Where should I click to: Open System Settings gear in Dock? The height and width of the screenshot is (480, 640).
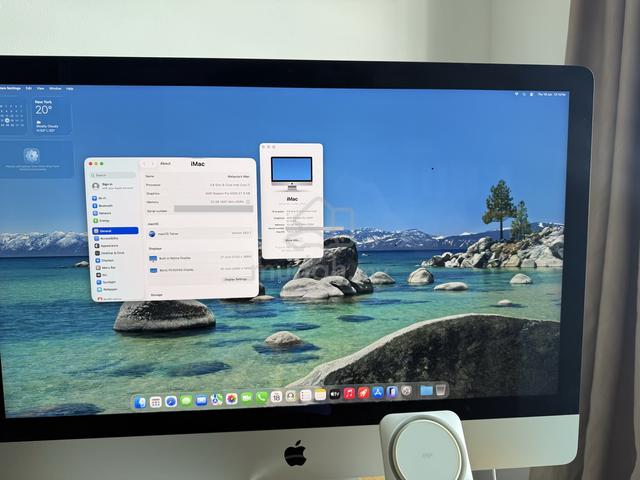[406, 391]
